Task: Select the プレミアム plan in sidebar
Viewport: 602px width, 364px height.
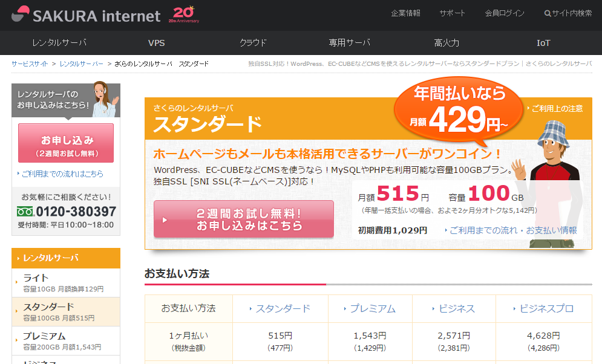Action: [66, 341]
